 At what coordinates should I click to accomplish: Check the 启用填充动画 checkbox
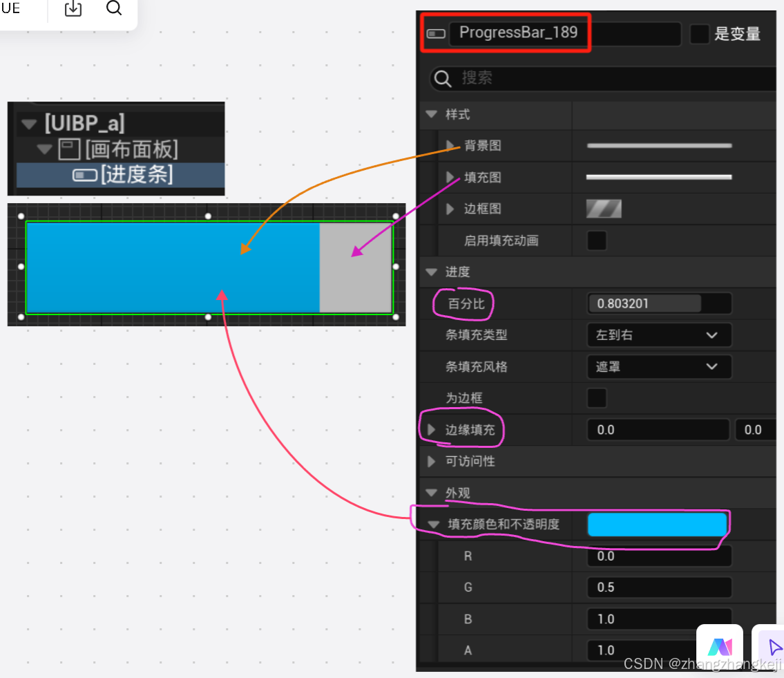click(595, 241)
